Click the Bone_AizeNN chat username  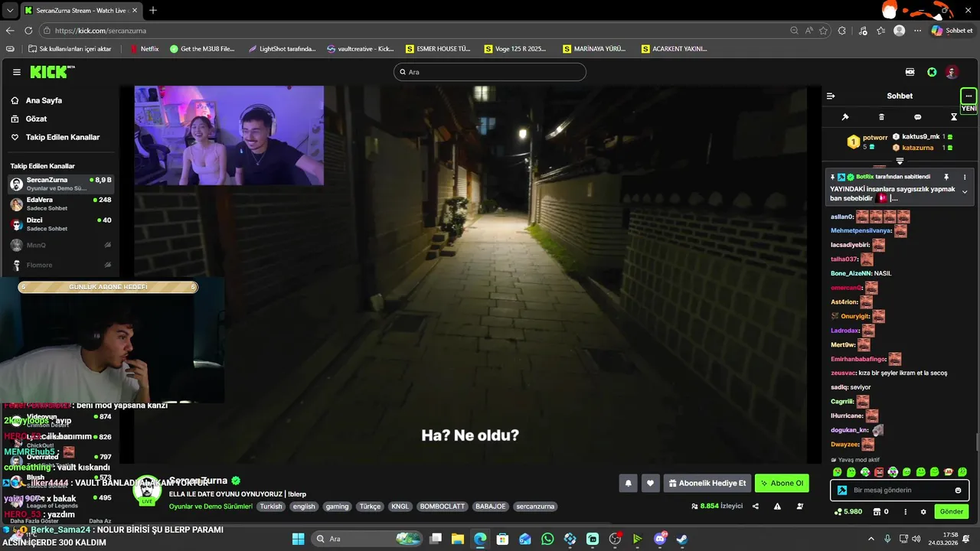click(x=850, y=273)
